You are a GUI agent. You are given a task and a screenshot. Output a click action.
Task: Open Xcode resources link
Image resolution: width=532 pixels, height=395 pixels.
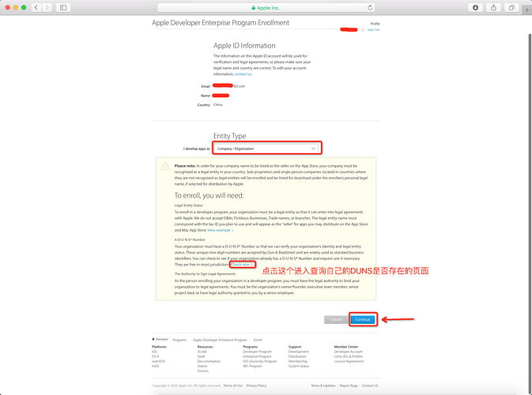202,352
